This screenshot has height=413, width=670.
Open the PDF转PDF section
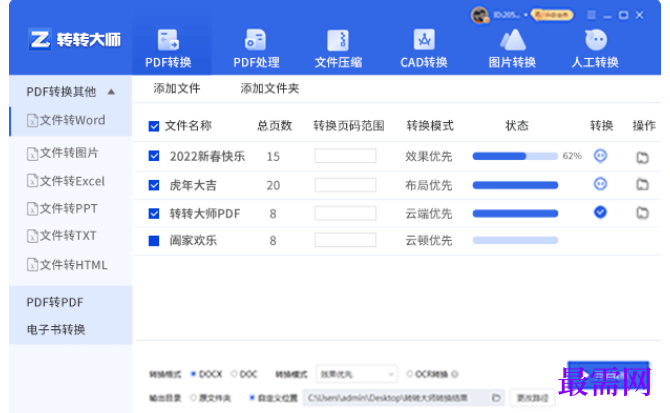[55, 302]
